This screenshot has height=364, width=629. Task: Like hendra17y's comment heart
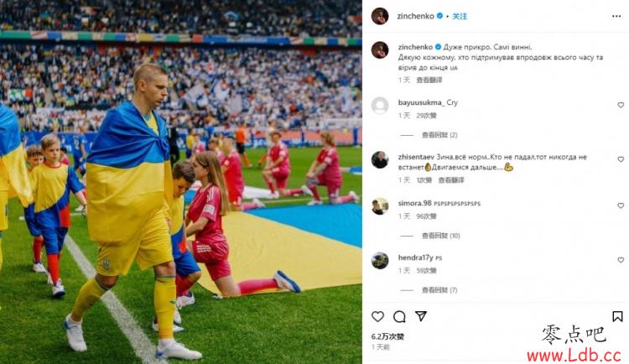coord(621,260)
